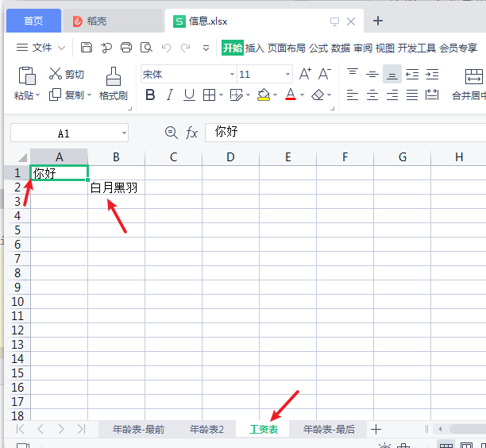Apply red font color A
Screen dimensions: 486x448
(x=291, y=95)
